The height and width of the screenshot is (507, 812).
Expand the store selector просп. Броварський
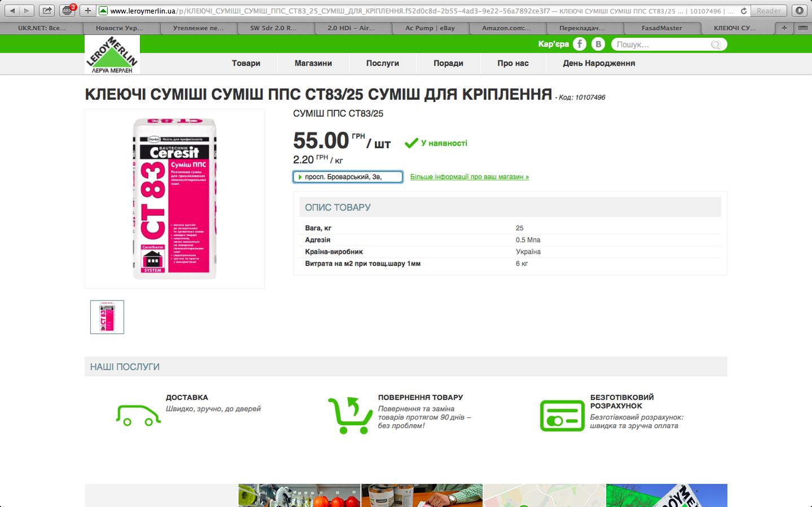click(x=348, y=177)
